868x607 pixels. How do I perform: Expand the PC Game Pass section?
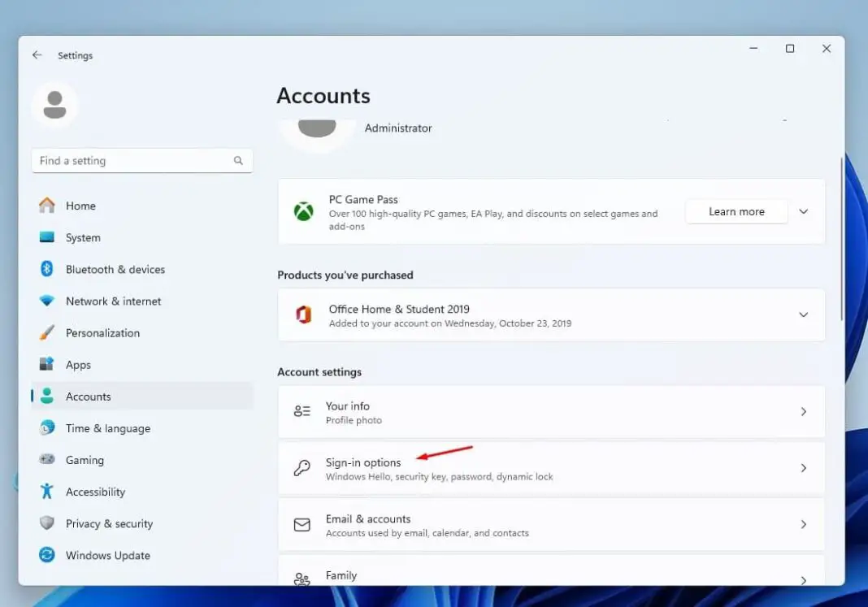pos(803,211)
